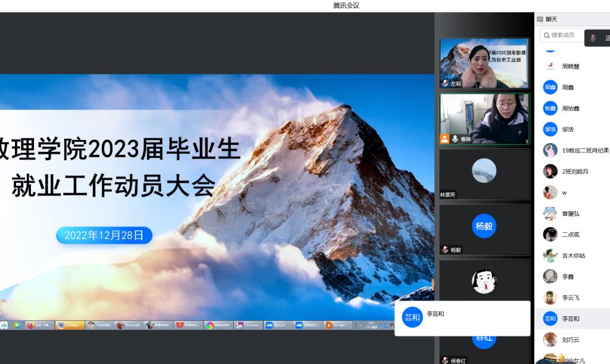
Task: Click 林紫英's participant video tile
Action: 484,173
